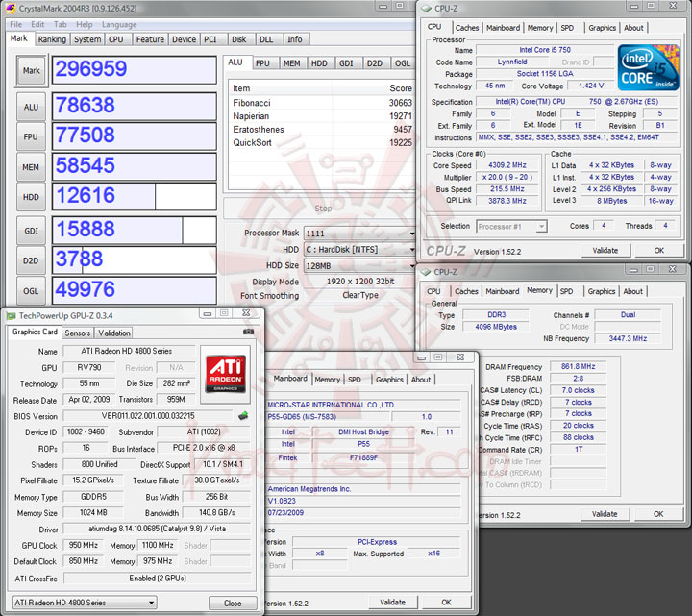Viewport: 692px width, 616px height.
Task: Click the CrystalMark title bar icon
Action: (11, 8)
